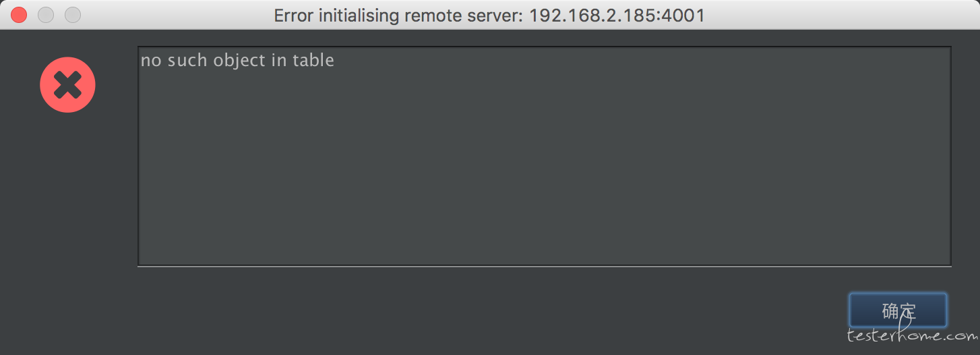Click the word "Error" in the title bar
This screenshot has height=355, width=980.
294,16
